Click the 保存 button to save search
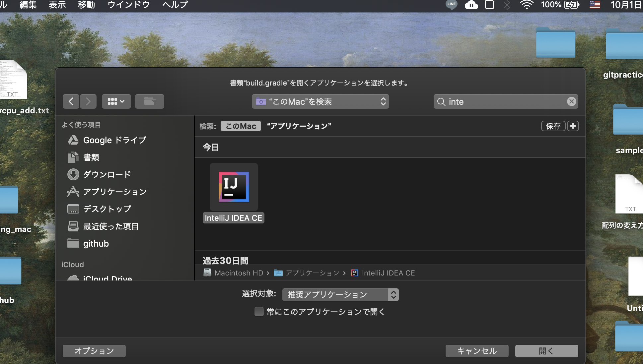Screen dimensions: 643x364 pos(553,126)
